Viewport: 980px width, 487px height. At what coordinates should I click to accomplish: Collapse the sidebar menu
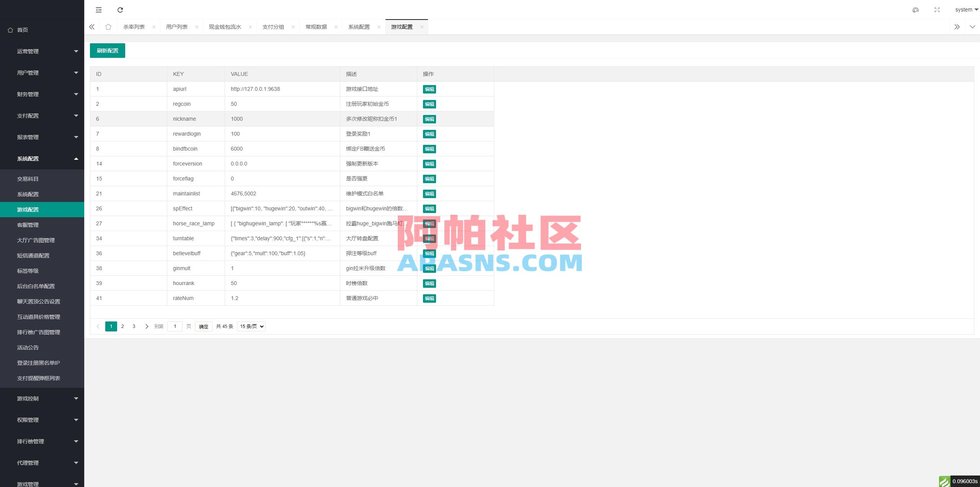[99, 10]
